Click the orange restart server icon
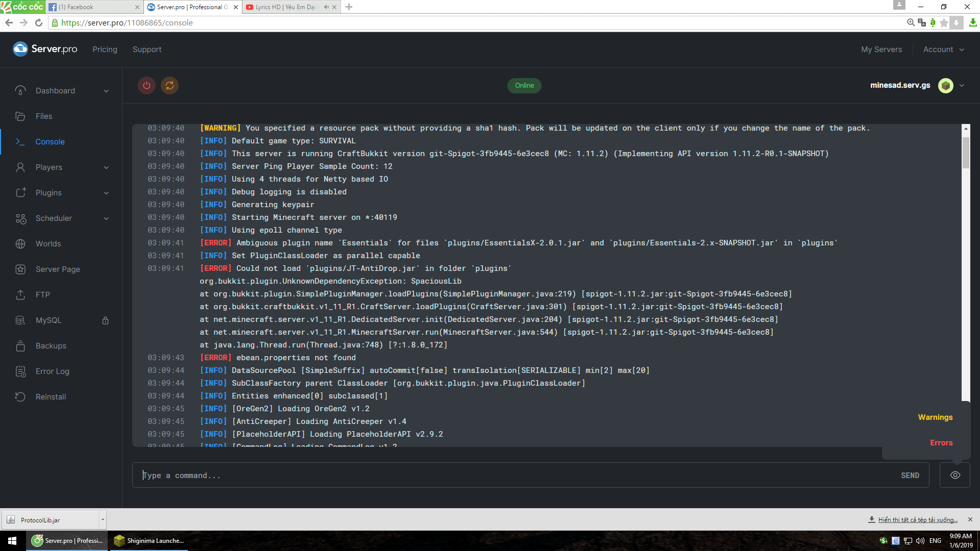The width and height of the screenshot is (980, 551). (170, 85)
